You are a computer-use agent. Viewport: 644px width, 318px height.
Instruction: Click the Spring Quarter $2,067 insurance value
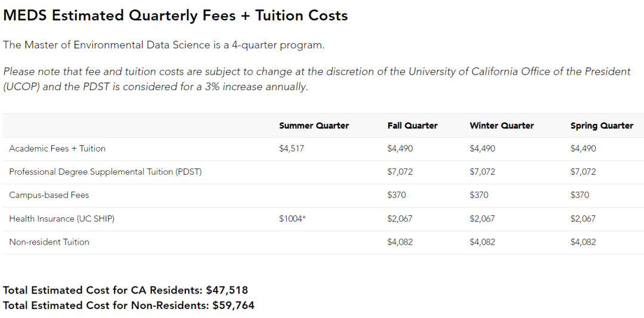[583, 219]
